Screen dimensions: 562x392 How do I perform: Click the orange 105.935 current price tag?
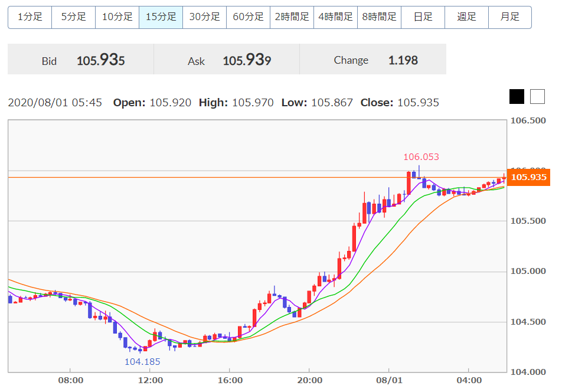pos(529,177)
